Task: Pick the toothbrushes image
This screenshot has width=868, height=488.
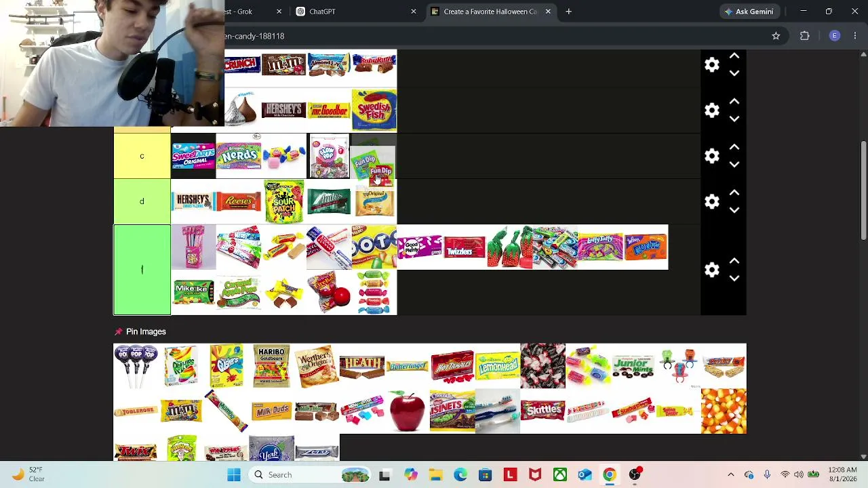Action: click(x=497, y=411)
